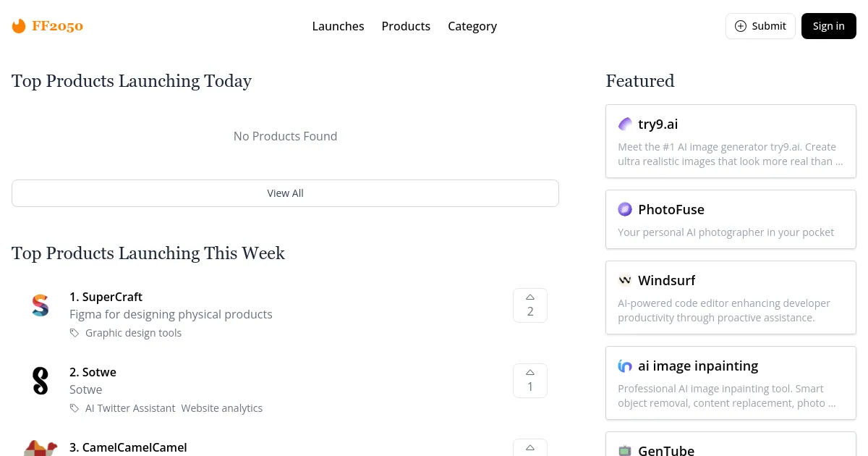Click the PhotoFuse purple icon
Screen dimensions: 868x456
click(x=625, y=210)
